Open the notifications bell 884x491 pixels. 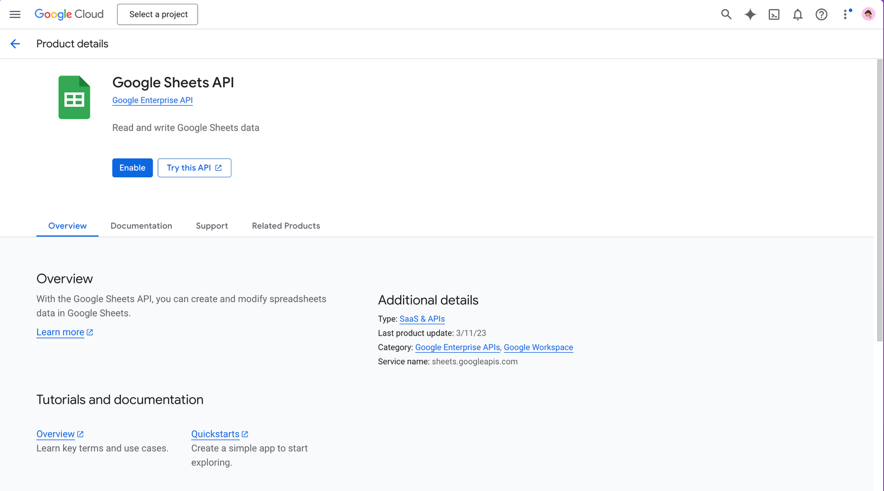tap(798, 15)
